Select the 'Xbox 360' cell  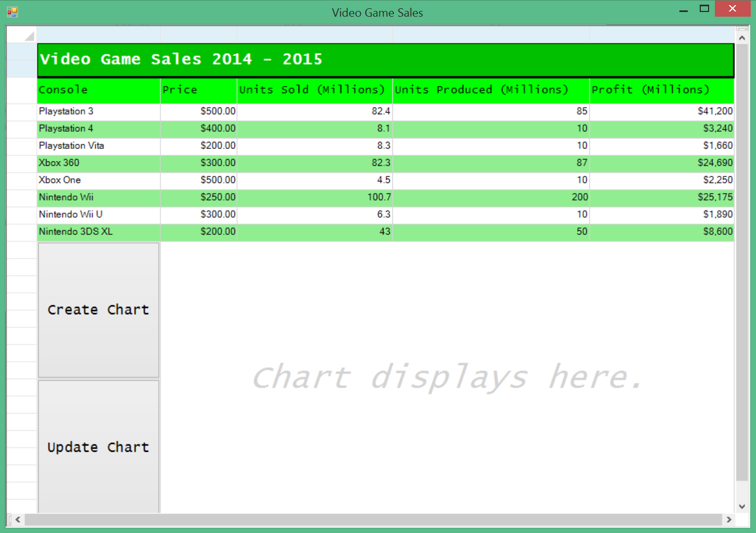click(98, 163)
